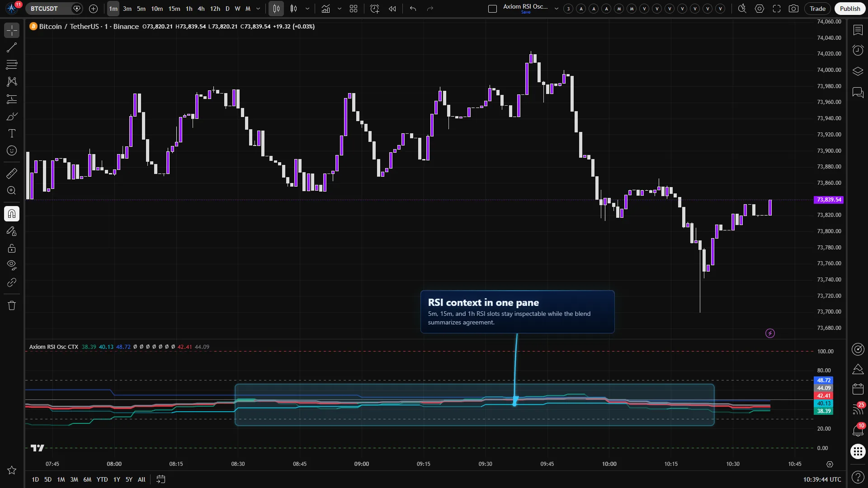Click the 73,839.54 current price label
This screenshot has height=488, width=868.
tap(829, 200)
